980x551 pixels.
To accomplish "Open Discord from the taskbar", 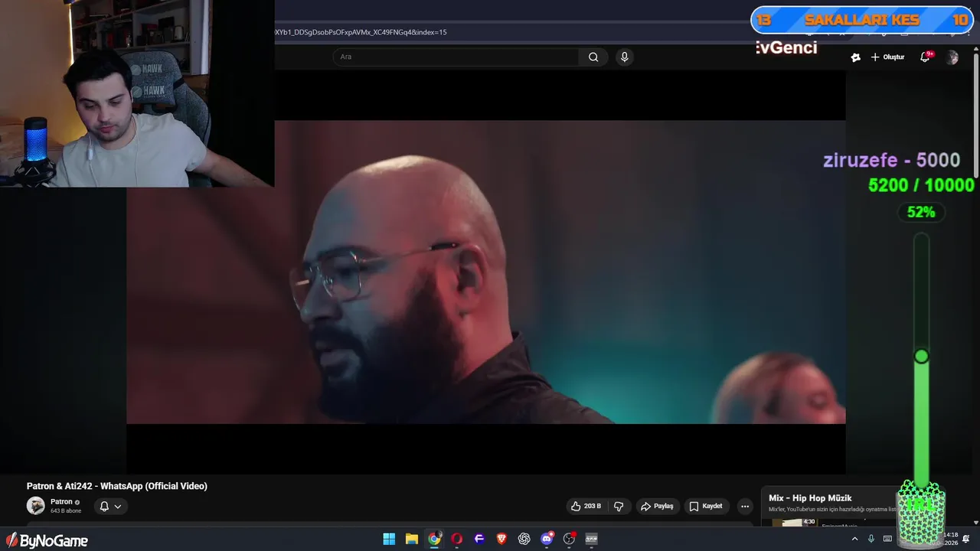I will tap(547, 539).
